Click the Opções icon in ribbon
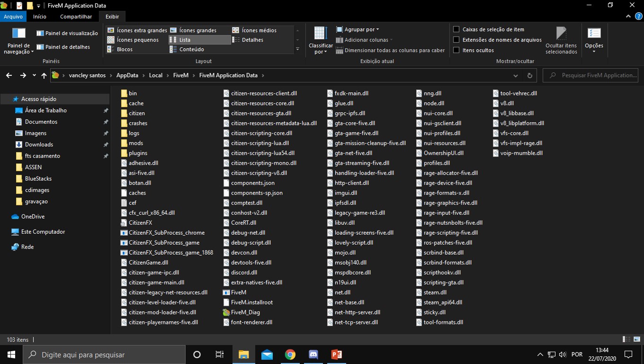644x364 pixels. [594, 33]
